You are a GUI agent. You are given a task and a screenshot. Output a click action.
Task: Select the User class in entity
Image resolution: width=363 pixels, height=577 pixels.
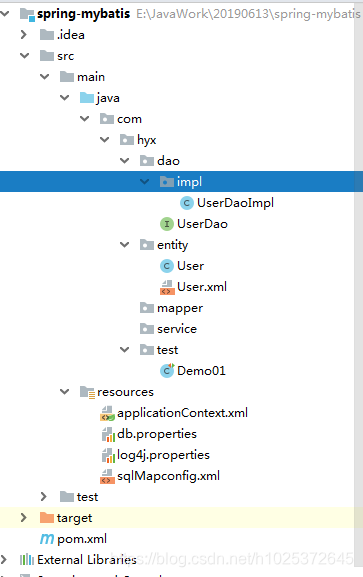click(x=190, y=266)
